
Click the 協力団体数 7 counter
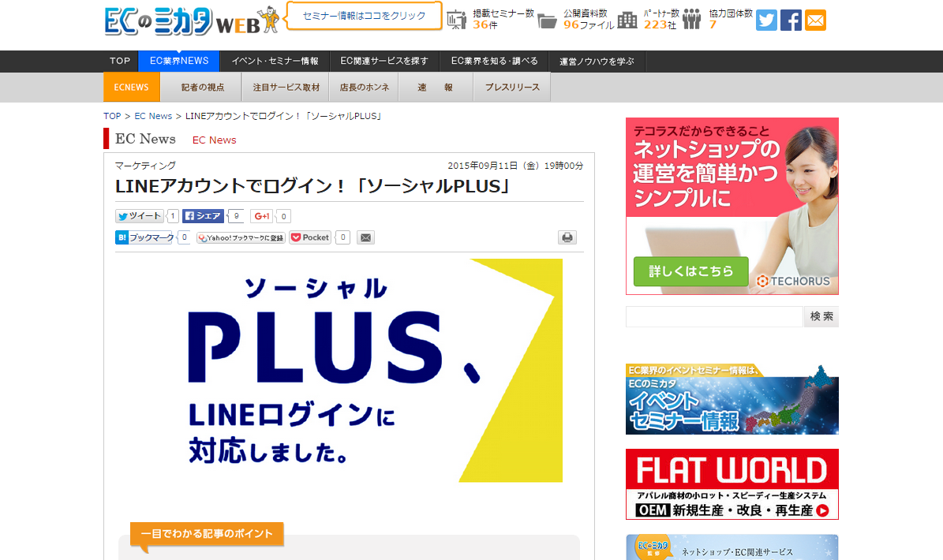(x=731, y=19)
